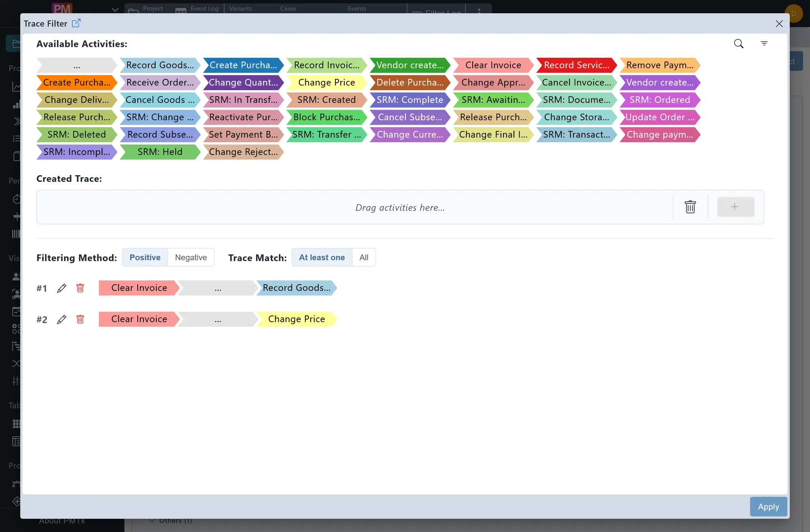Screen dimensions: 810x532
Task: Select the Reactivate Pur... activity
Action: pos(243,117)
